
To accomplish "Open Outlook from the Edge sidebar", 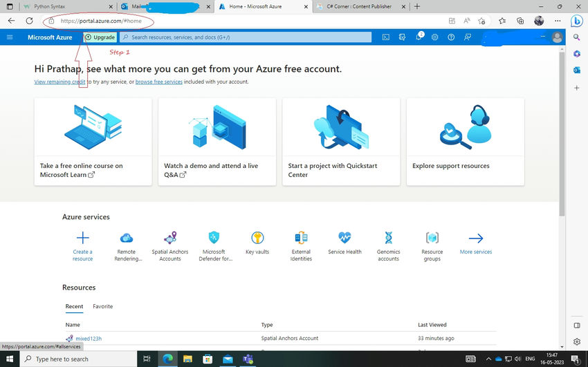I will (x=577, y=70).
